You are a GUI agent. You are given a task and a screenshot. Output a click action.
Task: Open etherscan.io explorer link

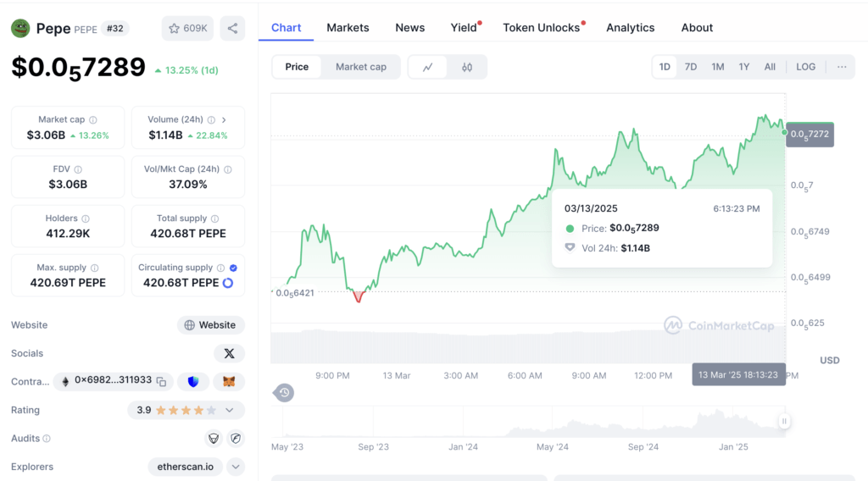pos(186,467)
